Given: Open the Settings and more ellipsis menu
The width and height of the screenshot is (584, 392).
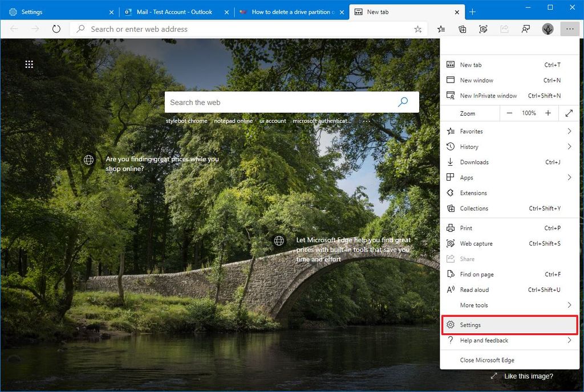Looking at the screenshot, I should [x=569, y=28].
